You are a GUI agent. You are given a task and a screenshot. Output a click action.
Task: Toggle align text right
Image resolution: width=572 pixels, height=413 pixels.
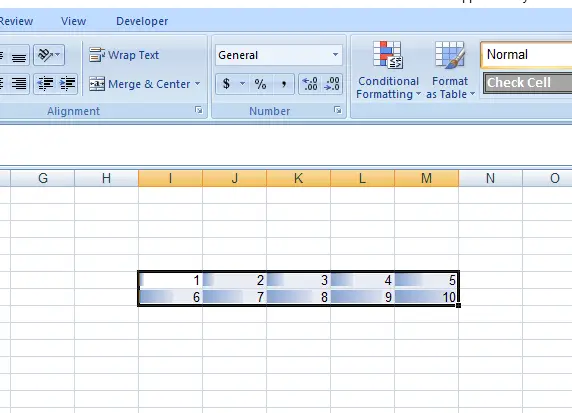click(x=19, y=84)
